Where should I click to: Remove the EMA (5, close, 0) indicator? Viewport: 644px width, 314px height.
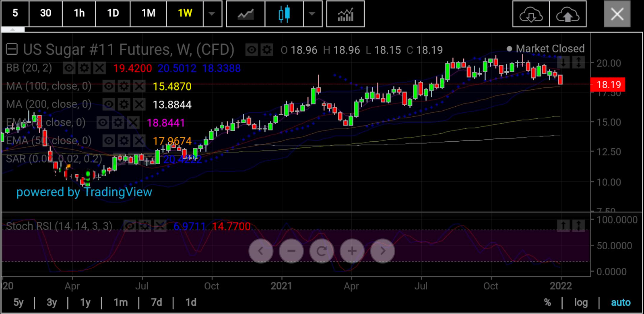pyautogui.click(x=133, y=123)
